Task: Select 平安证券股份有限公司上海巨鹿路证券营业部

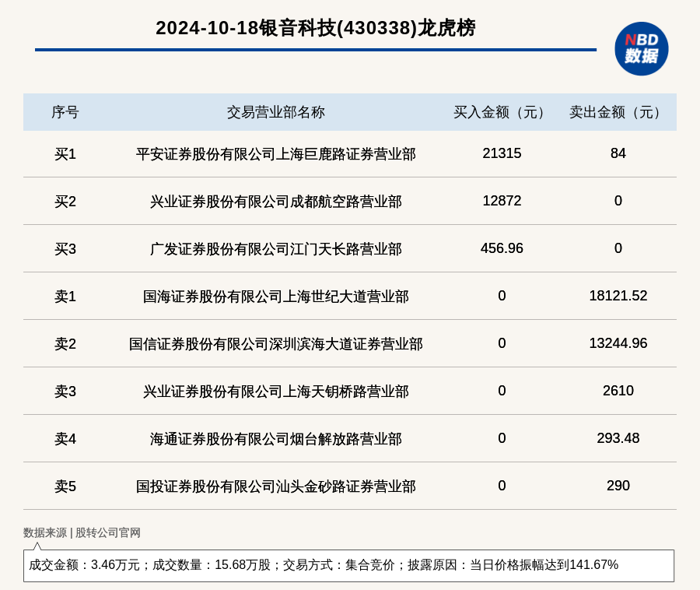Action: tap(276, 154)
